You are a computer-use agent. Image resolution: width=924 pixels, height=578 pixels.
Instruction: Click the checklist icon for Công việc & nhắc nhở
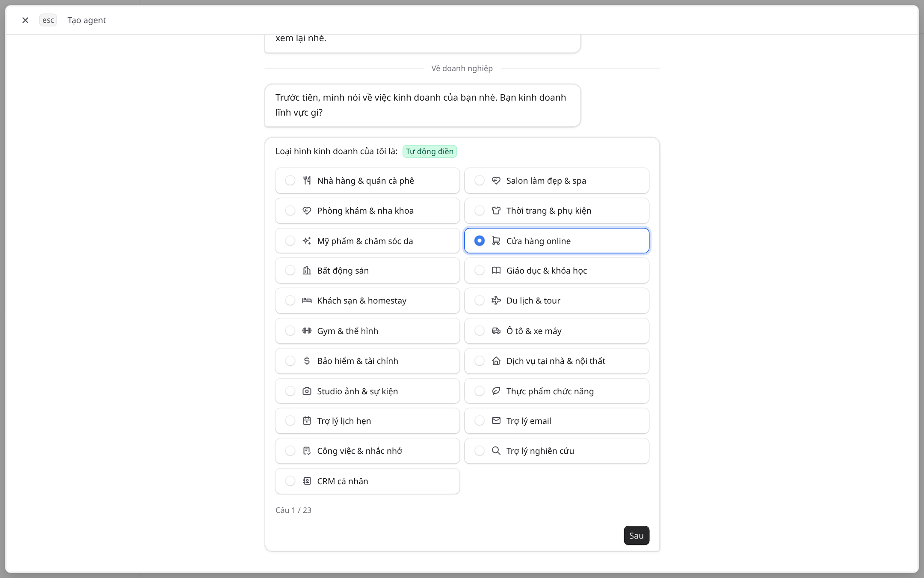[x=307, y=450]
